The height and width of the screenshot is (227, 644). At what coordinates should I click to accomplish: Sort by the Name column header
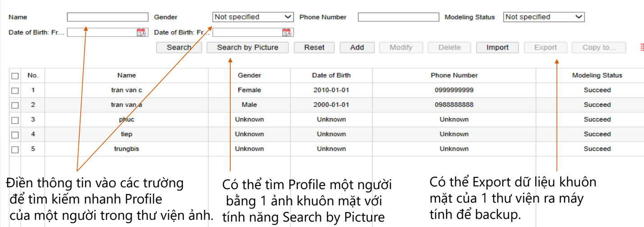click(x=126, y=75)
